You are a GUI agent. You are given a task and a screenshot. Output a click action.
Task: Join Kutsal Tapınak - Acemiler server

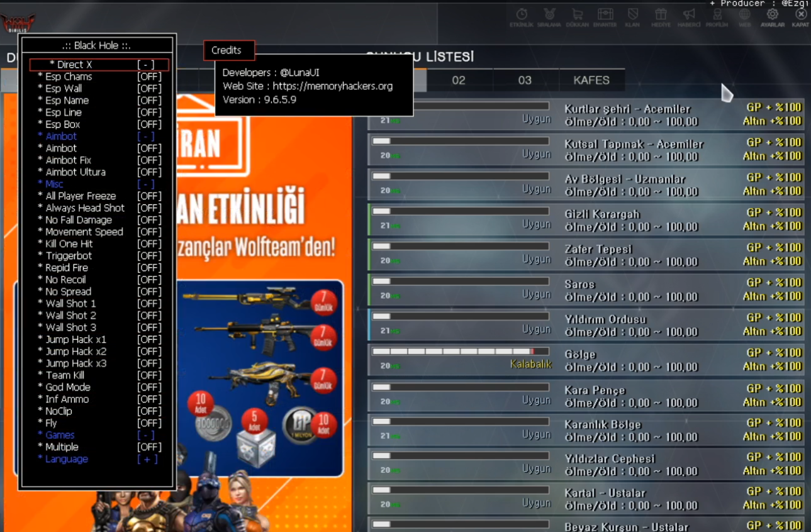[x=586, y=150]
